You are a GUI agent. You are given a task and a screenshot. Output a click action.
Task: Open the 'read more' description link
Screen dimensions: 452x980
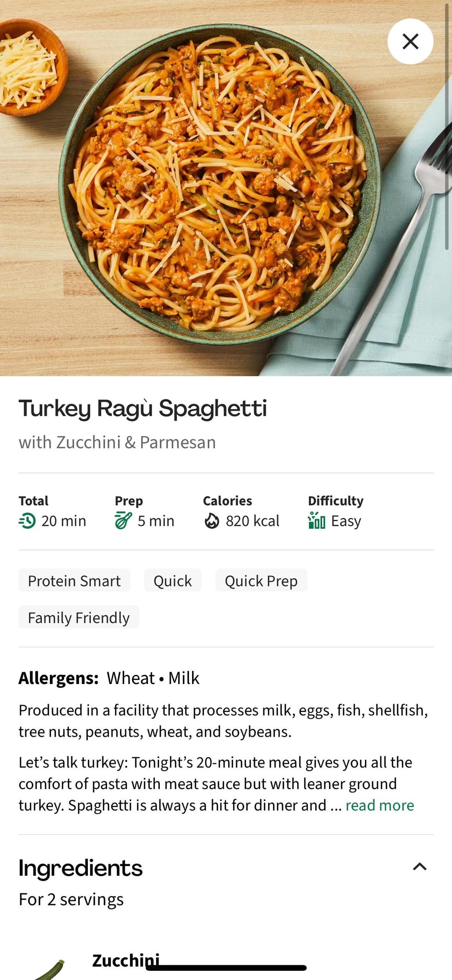pyautogui.click(x=380, y=805)
